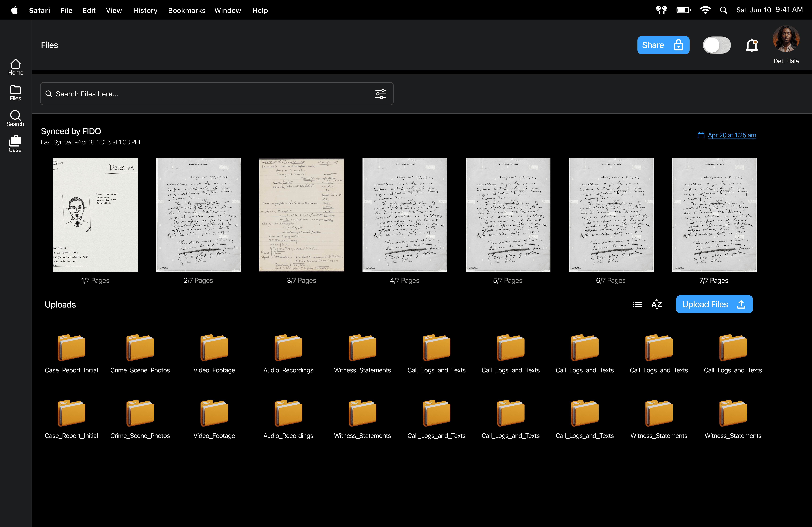Click the date and time in menu bar
Viewport: 812px width, 527px height.
[x=769, y=10]
